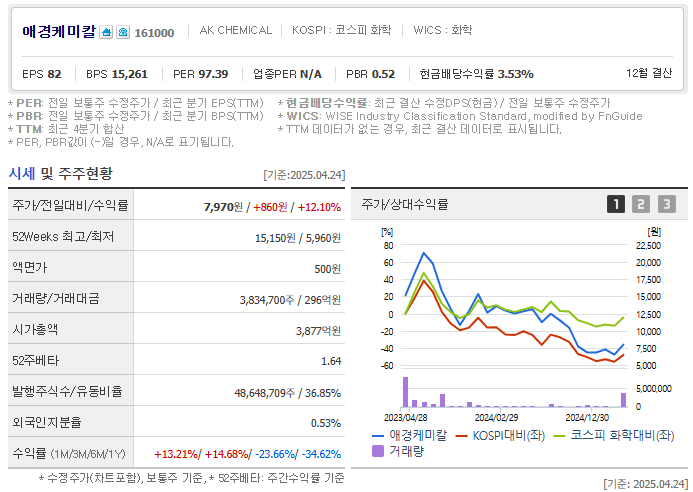Select the current price 7,970원
693x492 pixels.
coord(223,207)
